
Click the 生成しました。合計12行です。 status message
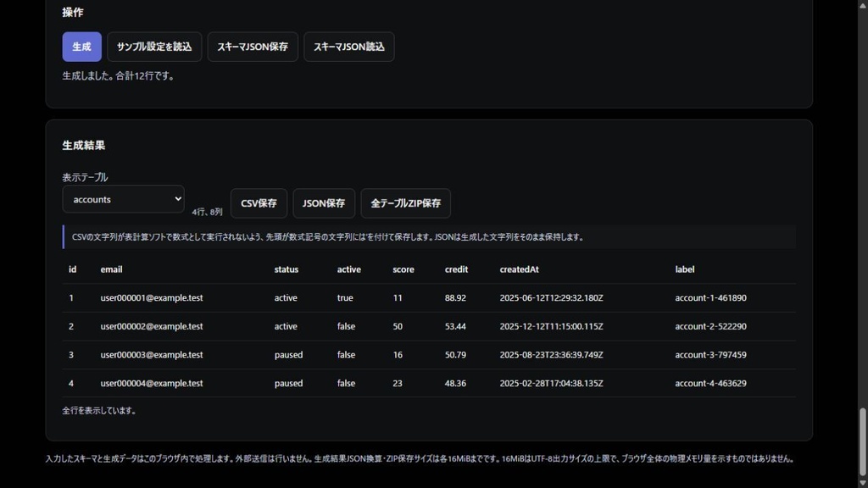pyautogui.click(x=120, y=75)
